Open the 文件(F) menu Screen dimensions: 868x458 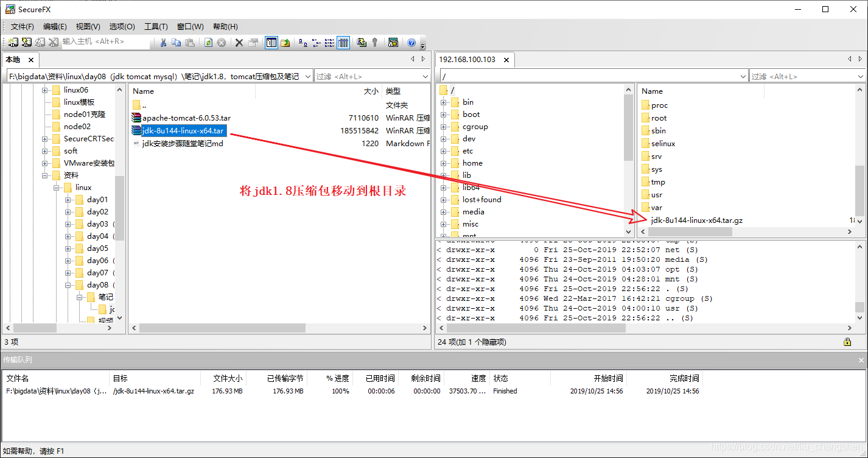[23, 26]
